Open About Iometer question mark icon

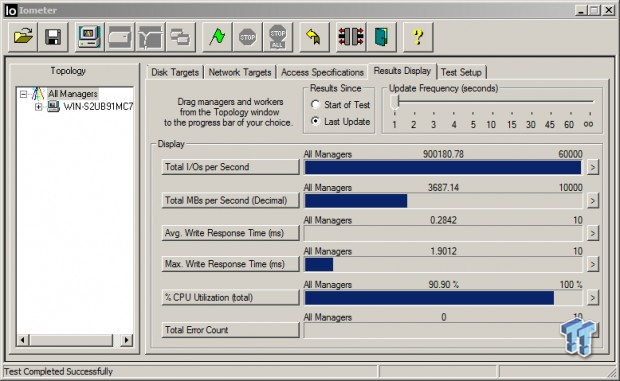[x=418, y=37]
